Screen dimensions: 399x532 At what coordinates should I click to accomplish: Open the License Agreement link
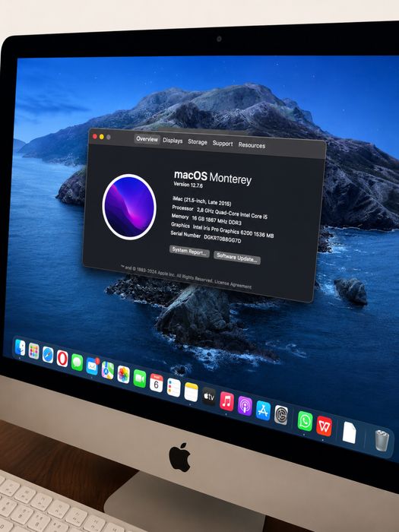(233, 284)
